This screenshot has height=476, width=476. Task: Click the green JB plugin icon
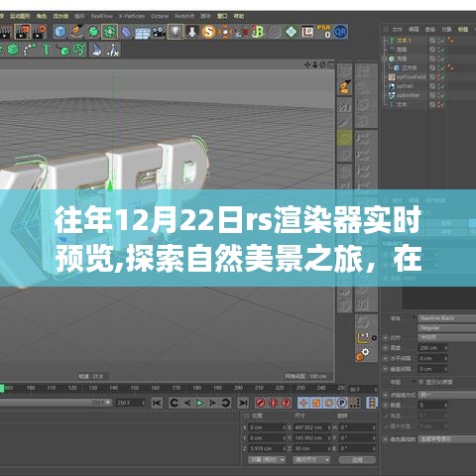click(258, 32)
